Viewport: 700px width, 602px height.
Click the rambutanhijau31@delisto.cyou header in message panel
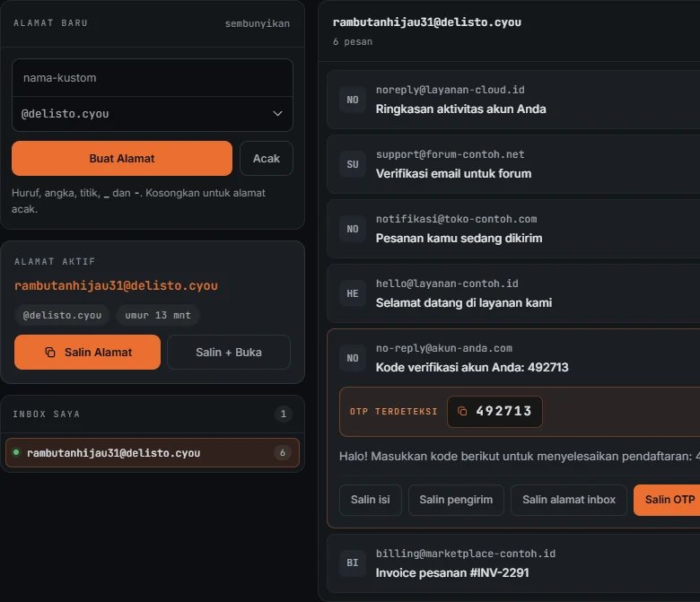pos(427,22)
